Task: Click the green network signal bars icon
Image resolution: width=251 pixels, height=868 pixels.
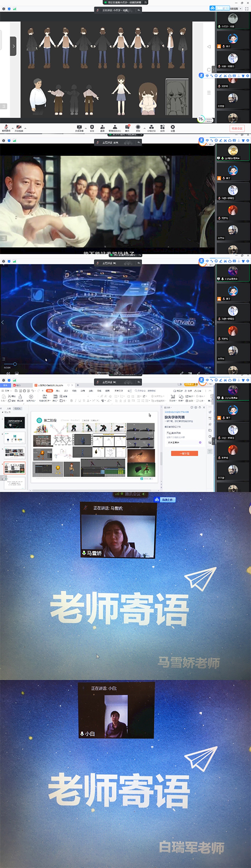Action: (x=15, y=9)
